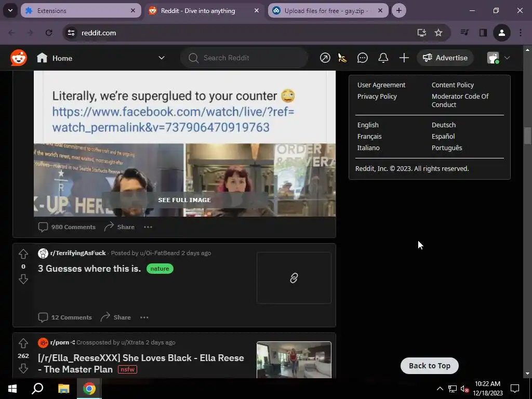Open user u/Oi-FatBeard profile
Image resolution: width=532 pixels, height=399 pixels.
coord(159,253)
